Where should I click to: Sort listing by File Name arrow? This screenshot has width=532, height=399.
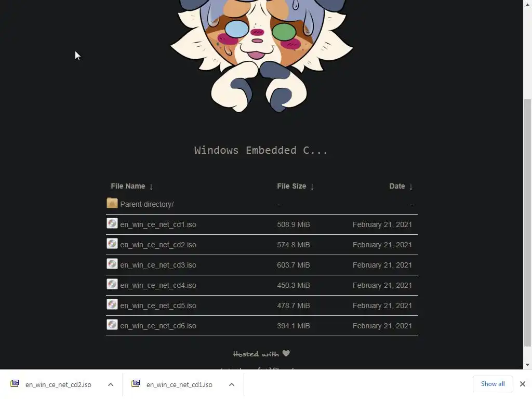pos(151,187)
